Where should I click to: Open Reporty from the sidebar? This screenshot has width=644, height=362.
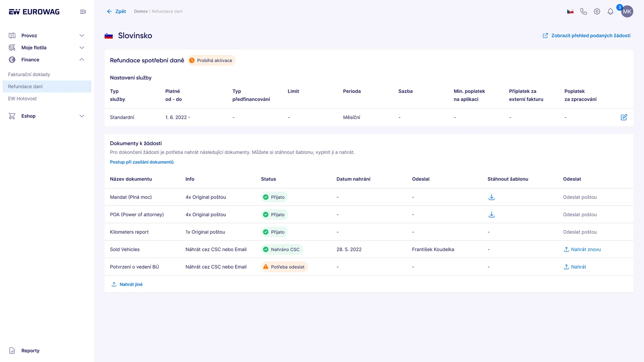click(x=30, y=351)
